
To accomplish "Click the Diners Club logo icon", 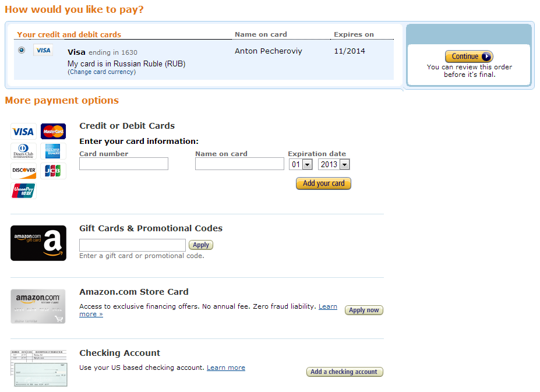I will tap(23, 151).
